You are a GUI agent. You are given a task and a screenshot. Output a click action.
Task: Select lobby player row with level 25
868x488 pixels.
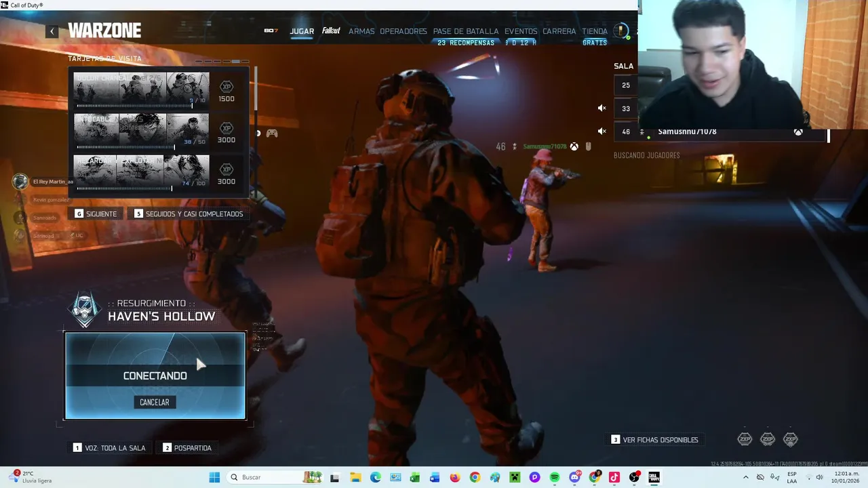click(x=626, y=85)
